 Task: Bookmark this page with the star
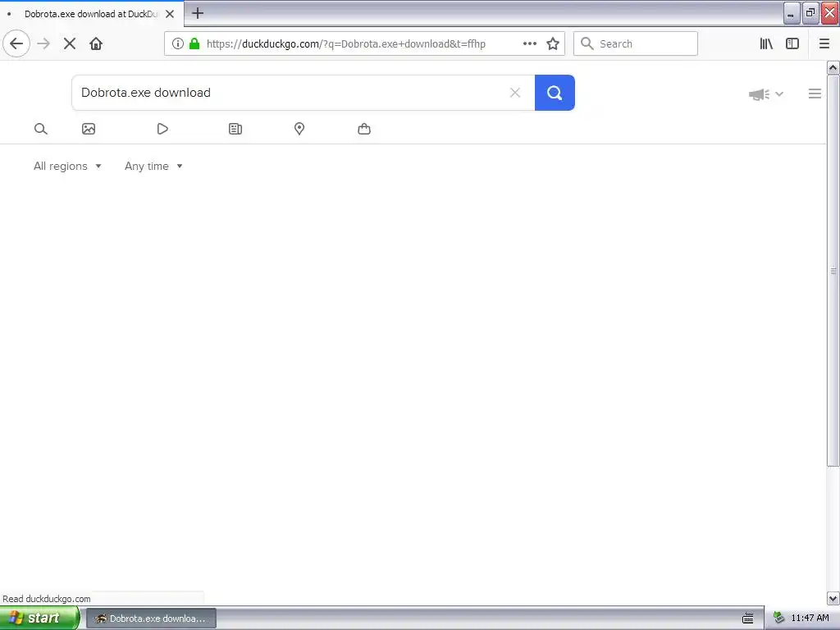coord(553,43)
